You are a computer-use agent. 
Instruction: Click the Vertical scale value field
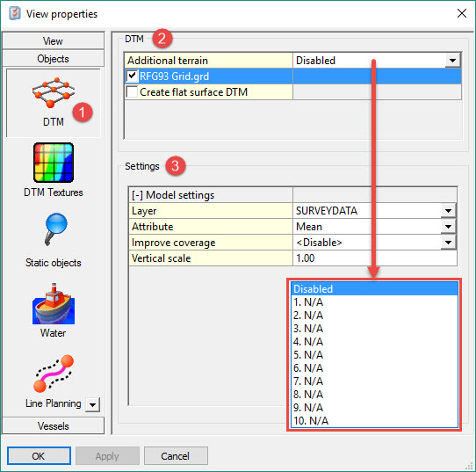click(x=375, y=258)
